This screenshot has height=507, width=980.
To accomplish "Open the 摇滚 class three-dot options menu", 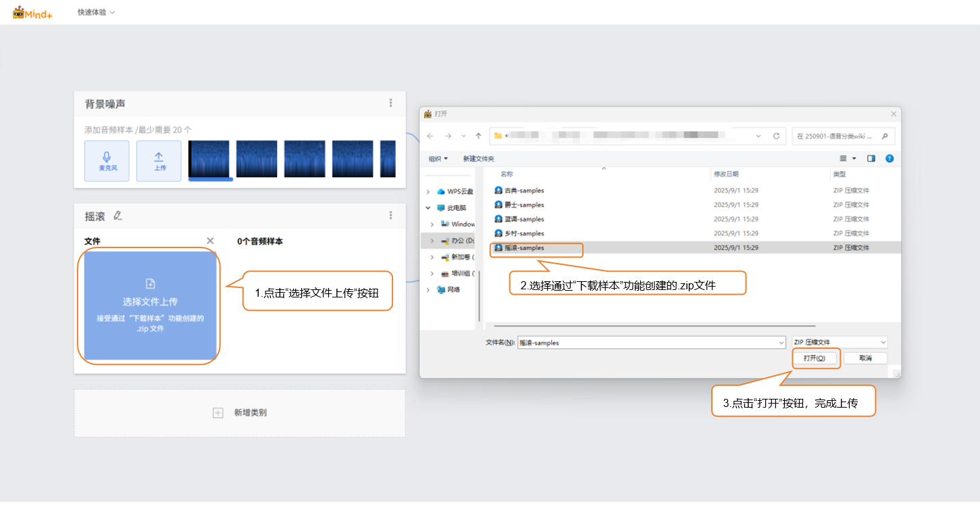I will tap(390, 215).
